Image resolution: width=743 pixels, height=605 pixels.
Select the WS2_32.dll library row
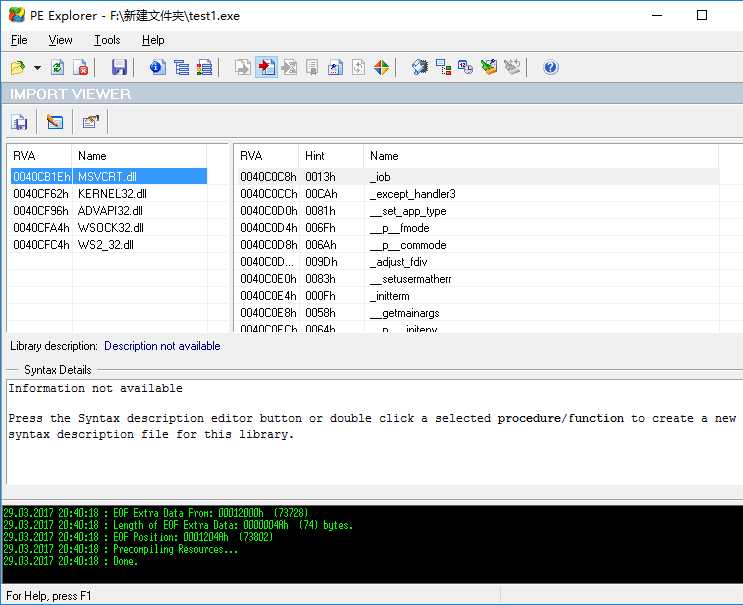coord(109,245)
